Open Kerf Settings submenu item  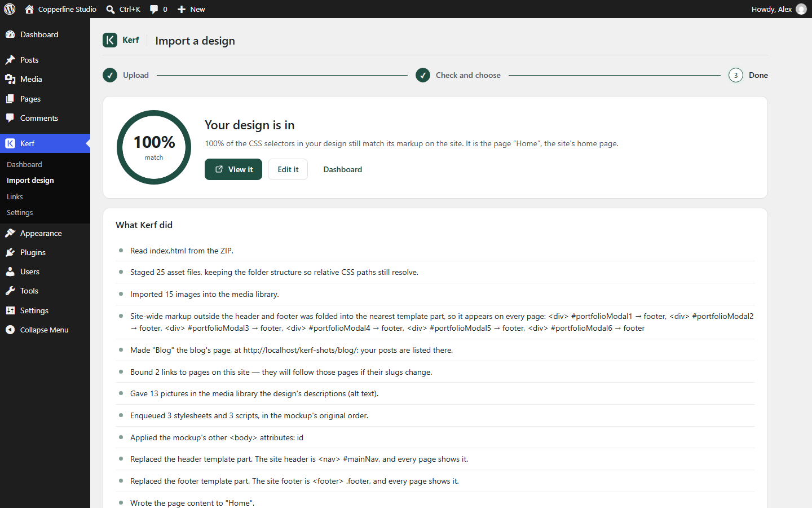[20, 212]
